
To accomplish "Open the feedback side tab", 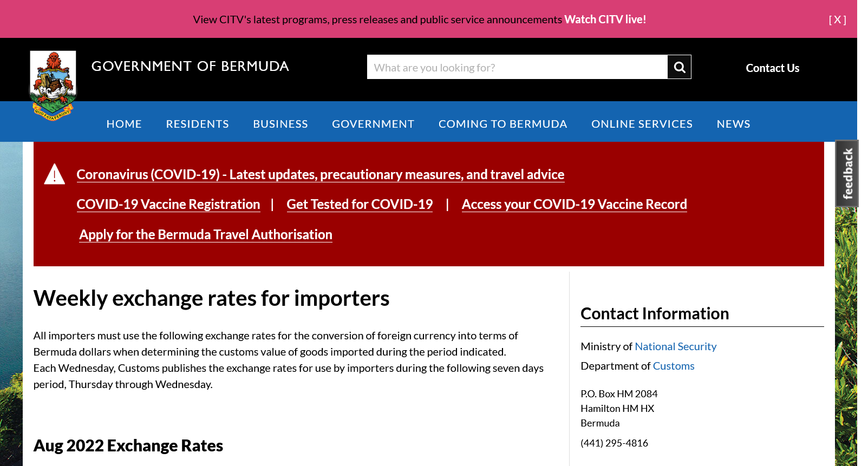I will pos(847,173).
